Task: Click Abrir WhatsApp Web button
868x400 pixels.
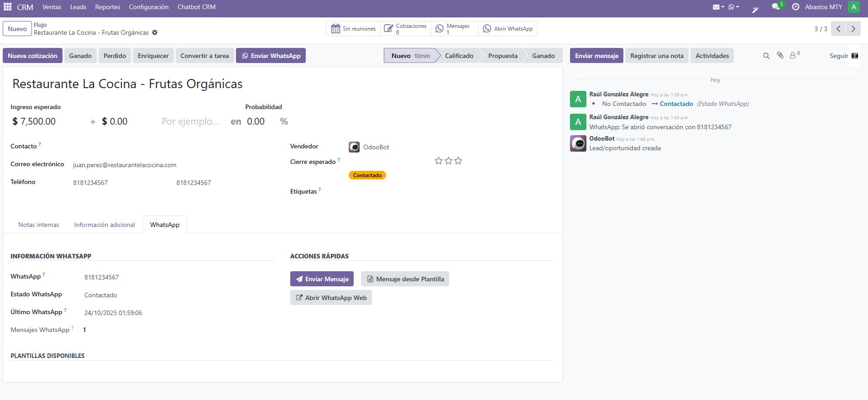Action: point(331,298)
